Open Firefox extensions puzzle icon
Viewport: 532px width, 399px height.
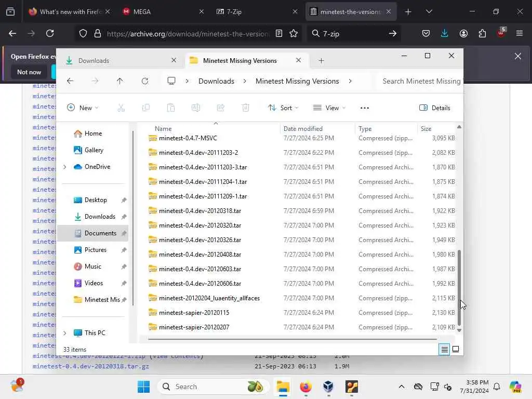482,33
